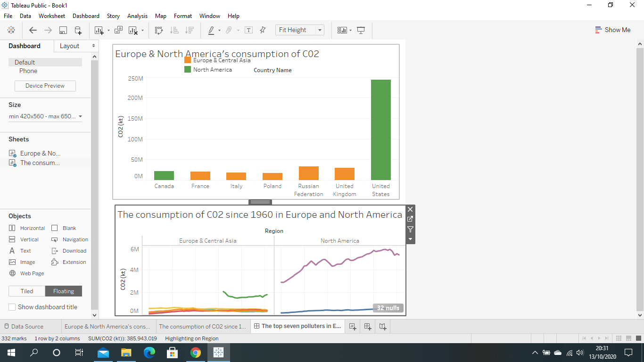The width and height of the screenshot is (644, 362).
Task: Click the Device Preview button
Action: [45, 86]
